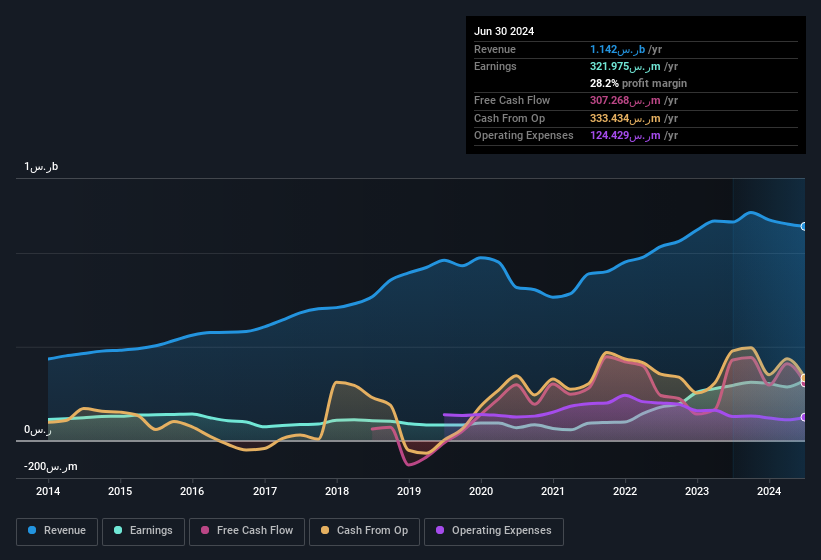This screenshot has width=821, height=560.
Task: Toggle the Revenue legend button
Action: [57, 531]
